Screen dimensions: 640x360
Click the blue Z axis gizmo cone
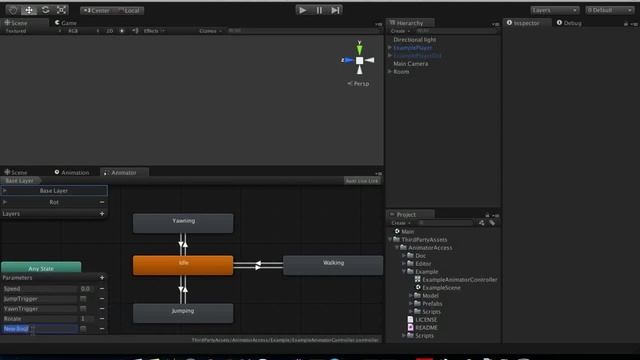(348, 60)
